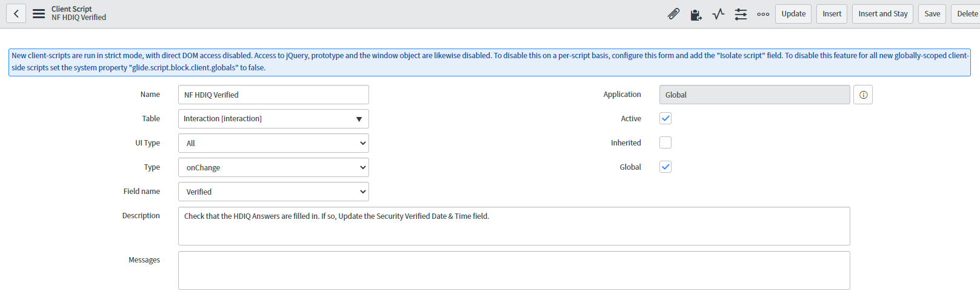The height and width of the screenshot is (291, 980).
Task: Click into the Name text field
Action: (273, 95)
